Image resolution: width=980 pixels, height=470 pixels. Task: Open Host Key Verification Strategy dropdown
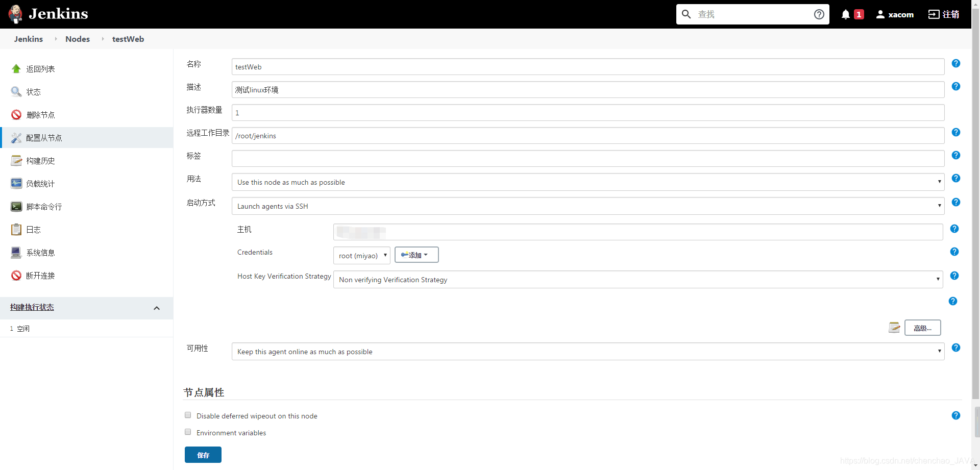coord(638,280)
